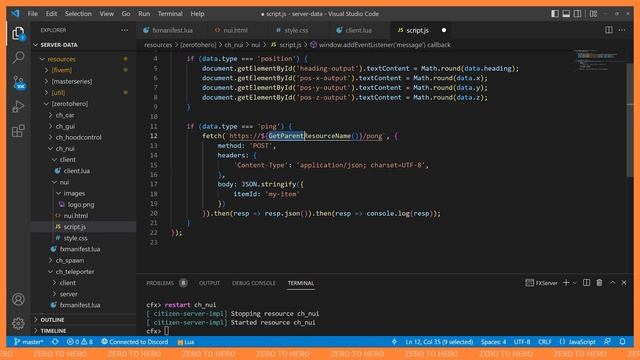
Task: Open the Source Control view
Action: (x=18, y=82)
